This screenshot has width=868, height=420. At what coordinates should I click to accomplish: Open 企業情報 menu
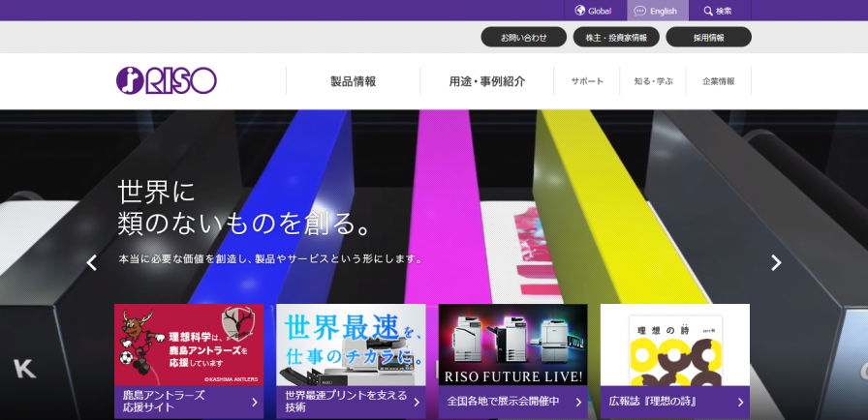pyautogui.click(x=719, y=81)
